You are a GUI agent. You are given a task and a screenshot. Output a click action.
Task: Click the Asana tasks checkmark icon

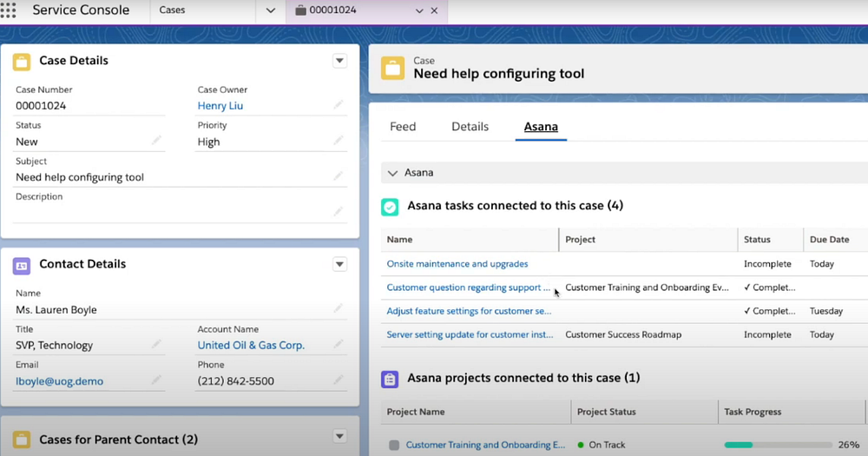coord(390,207)
